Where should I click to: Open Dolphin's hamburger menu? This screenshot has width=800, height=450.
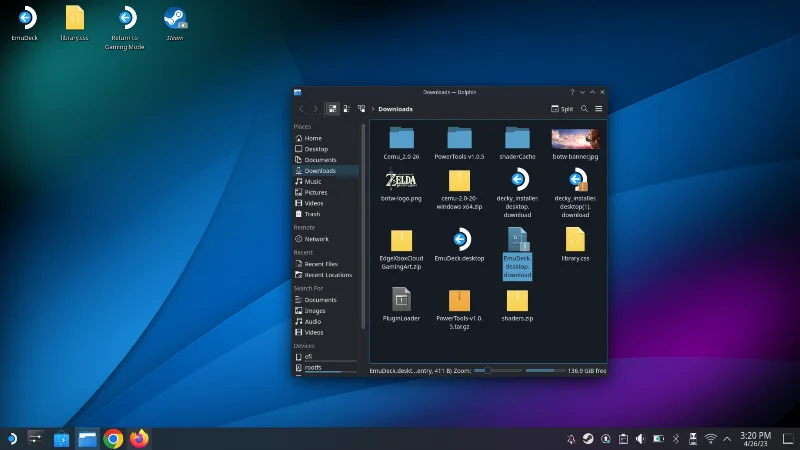click(598, 109)
